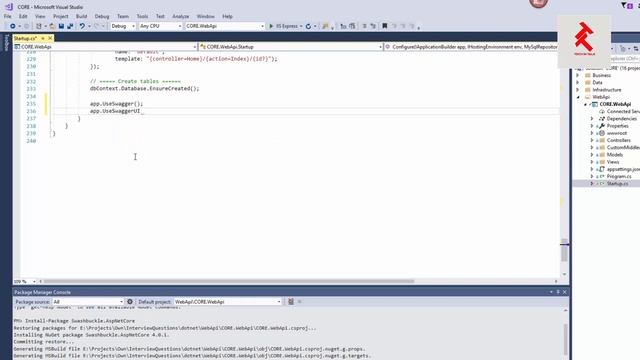Collapse the WebApi solution folder
640x360 pixels.
click(578, 97)
